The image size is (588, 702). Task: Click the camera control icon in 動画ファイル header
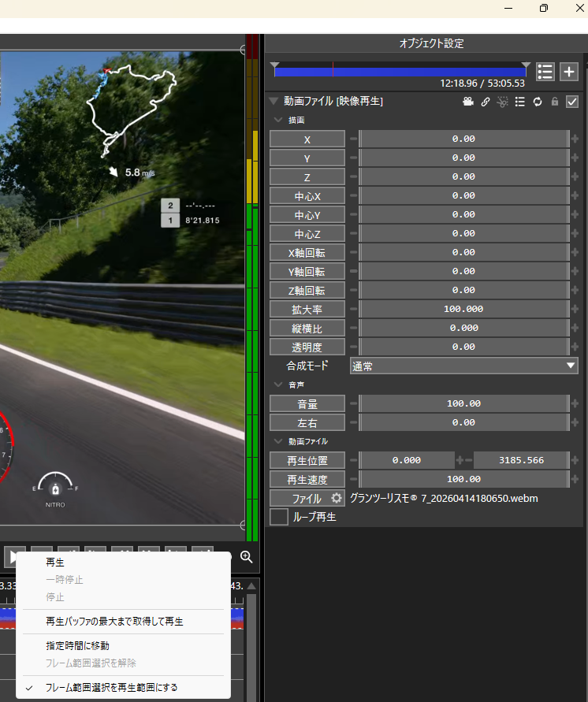[468, 102]
